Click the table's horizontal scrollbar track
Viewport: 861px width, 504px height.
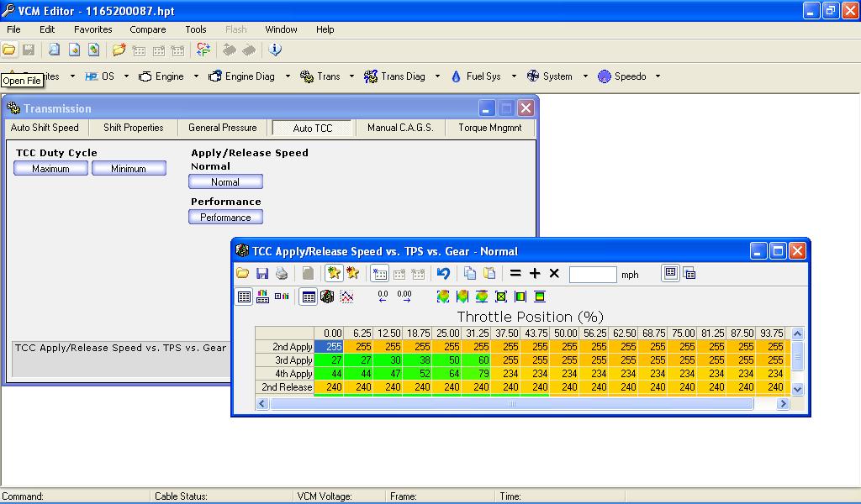[511, 404]
